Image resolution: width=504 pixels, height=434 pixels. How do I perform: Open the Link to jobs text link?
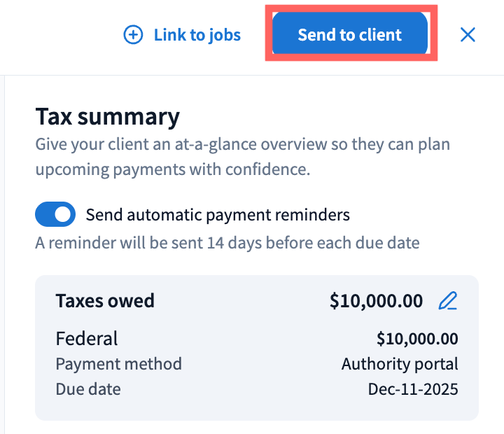(197, 35)
